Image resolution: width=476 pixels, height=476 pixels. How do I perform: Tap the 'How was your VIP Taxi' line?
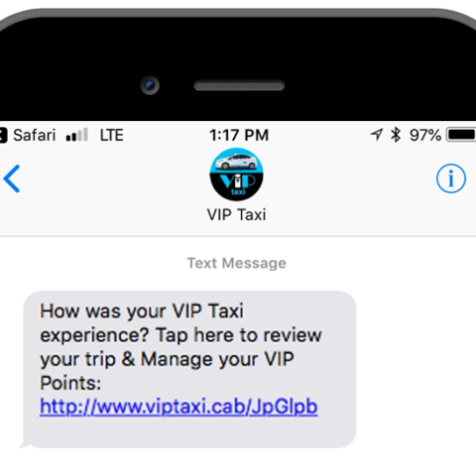[142, 311]
